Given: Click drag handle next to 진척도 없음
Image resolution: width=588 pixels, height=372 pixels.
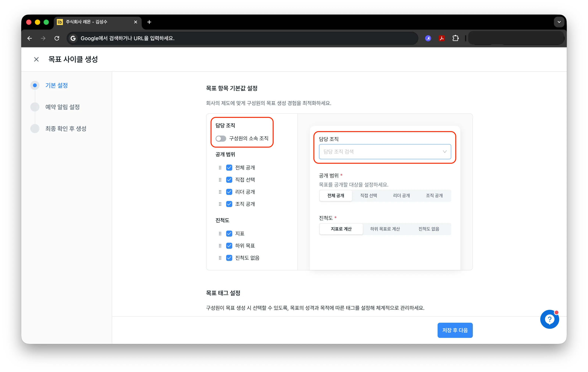Looking at the screenshot, I should [x=220, y=258].
